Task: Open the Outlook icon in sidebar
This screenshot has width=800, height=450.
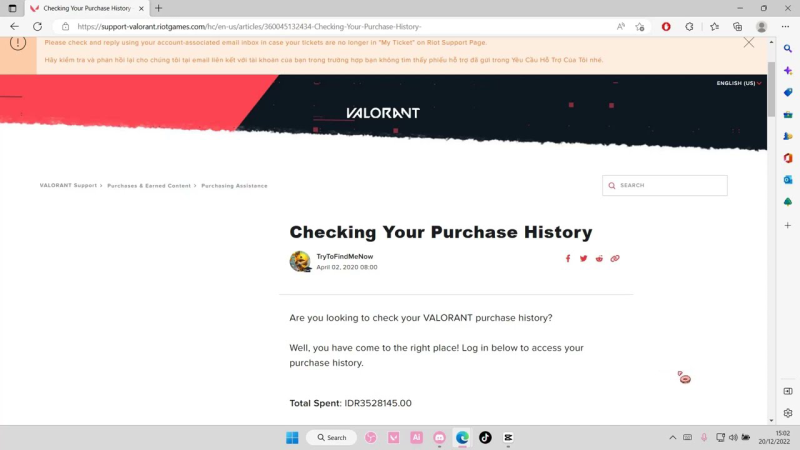Action: tap(788, 180)
